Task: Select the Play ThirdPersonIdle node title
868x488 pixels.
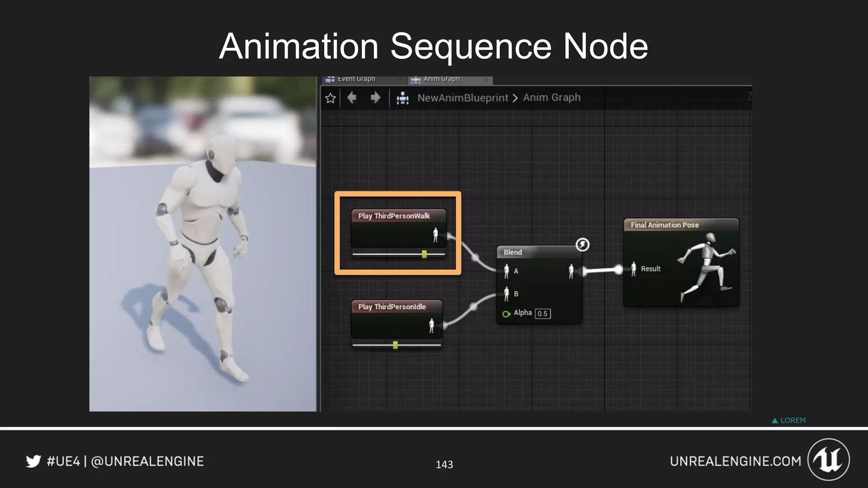Action: pyautogui.click(x=392, y=307)
